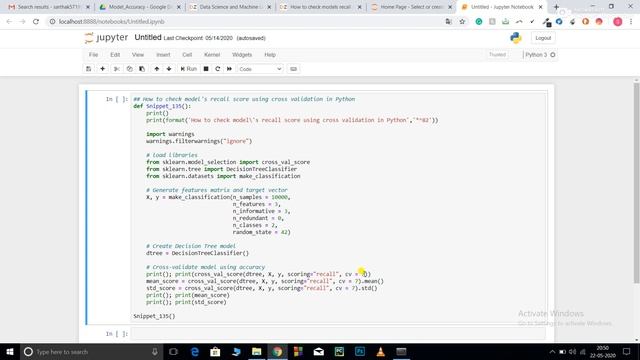Click the translate icon in the address bar
Image resolution: width=640 pixels, height=360 pixels.
pos(449,22)
